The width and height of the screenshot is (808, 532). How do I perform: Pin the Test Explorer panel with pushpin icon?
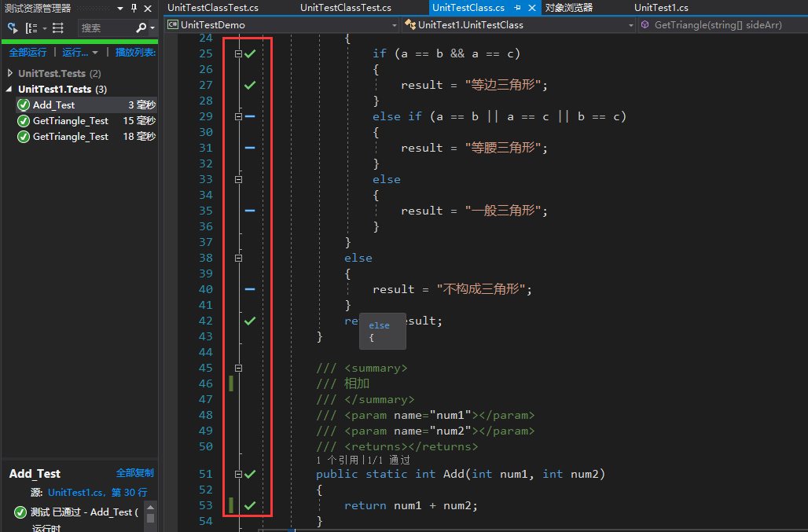(134, 8)
